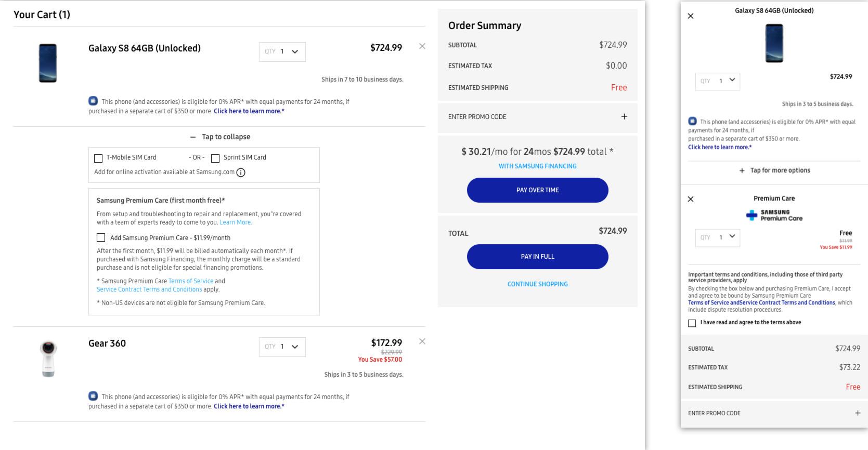
Task: Enable Add Samsung Premium Care checkbox
Action: click(x=101, y=237)
